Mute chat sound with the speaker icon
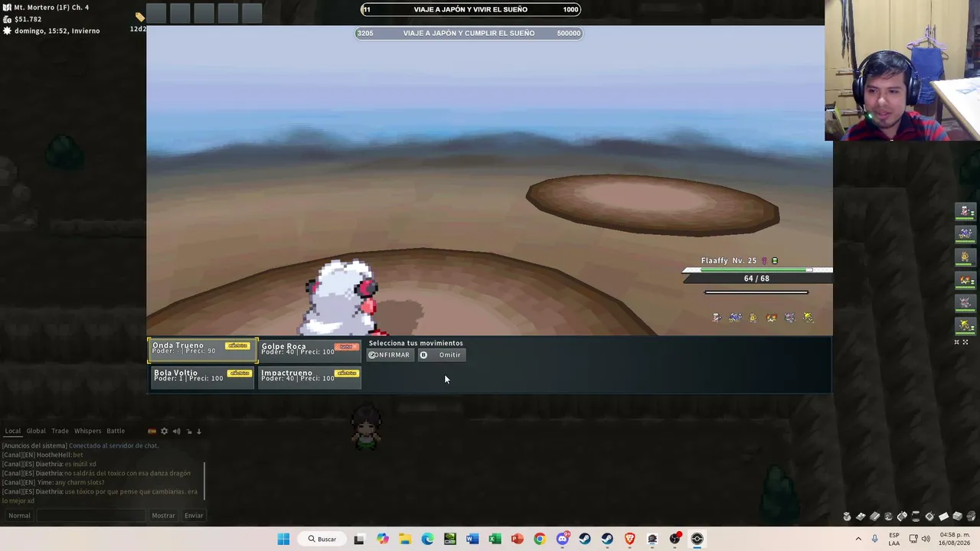The height and width of the screenshot is (551, 980). click(176, 432)
